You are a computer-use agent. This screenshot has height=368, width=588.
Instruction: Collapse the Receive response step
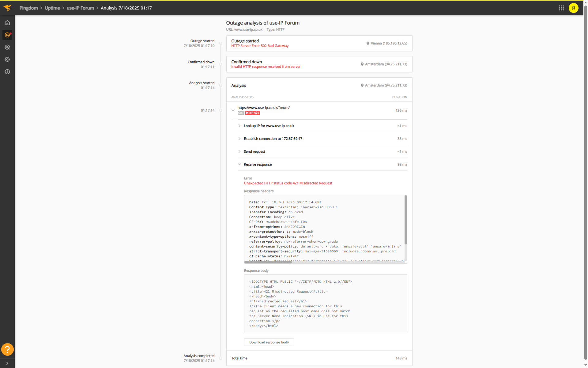point(239,164)
